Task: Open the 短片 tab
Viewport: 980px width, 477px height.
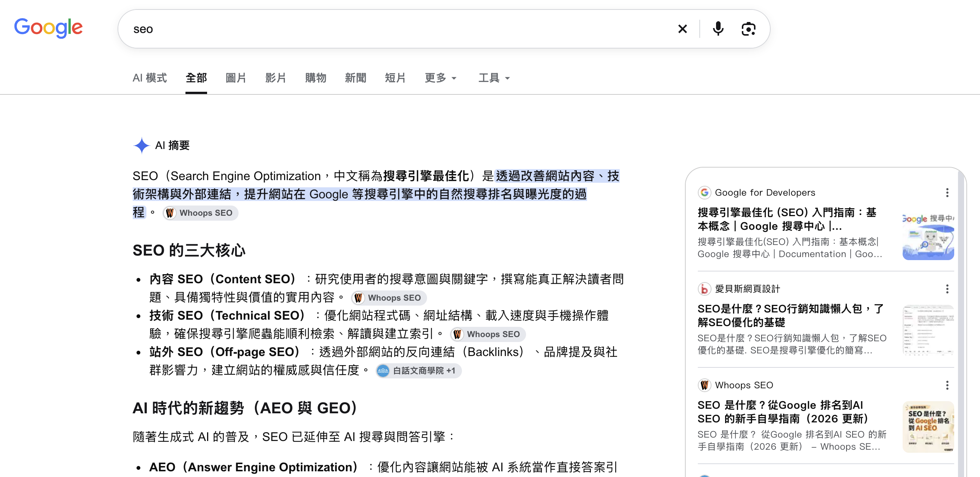Action: click(395, 78)
